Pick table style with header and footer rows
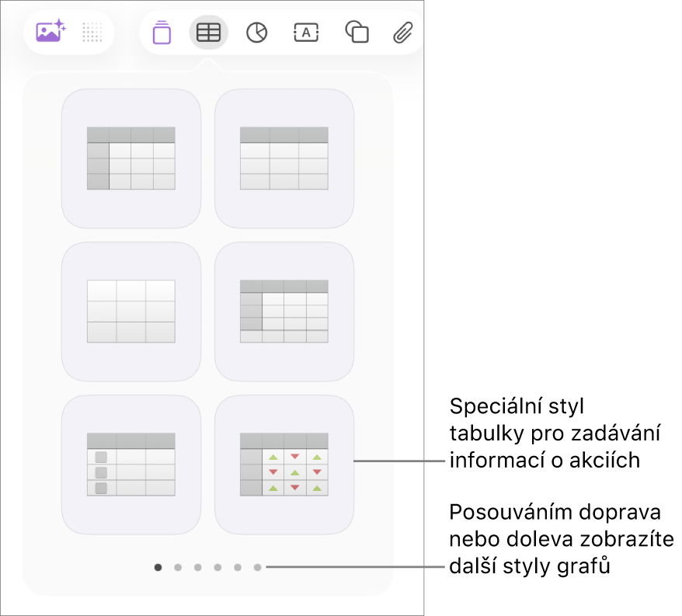 pos(284,311)
